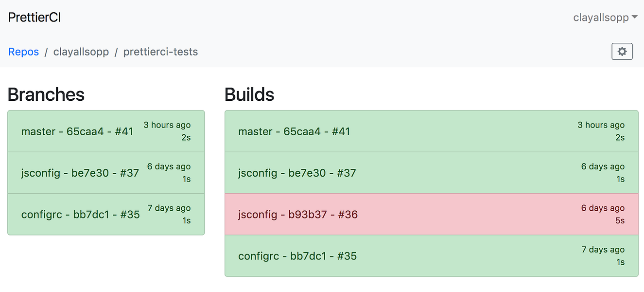644x292 pixels.
Task: Click the 6 days ago timestamp in Branches
Action: click(169, 166)
